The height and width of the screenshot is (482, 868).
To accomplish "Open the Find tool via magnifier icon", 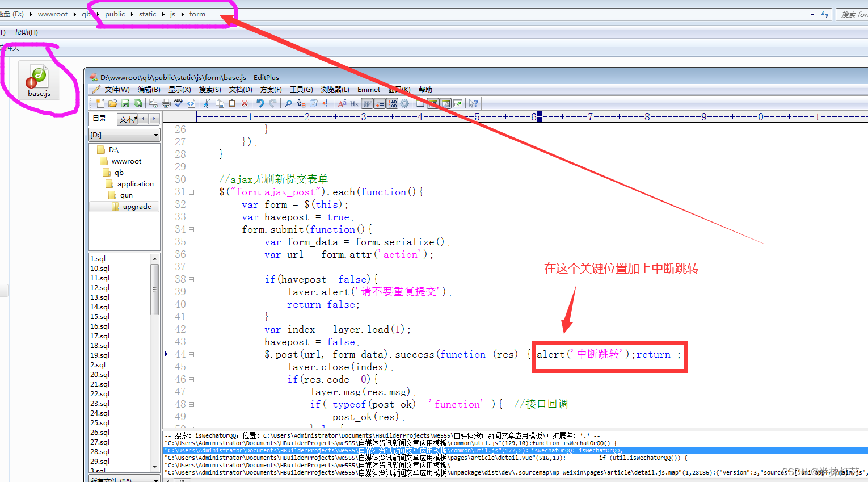I will (x=288, y=103).
